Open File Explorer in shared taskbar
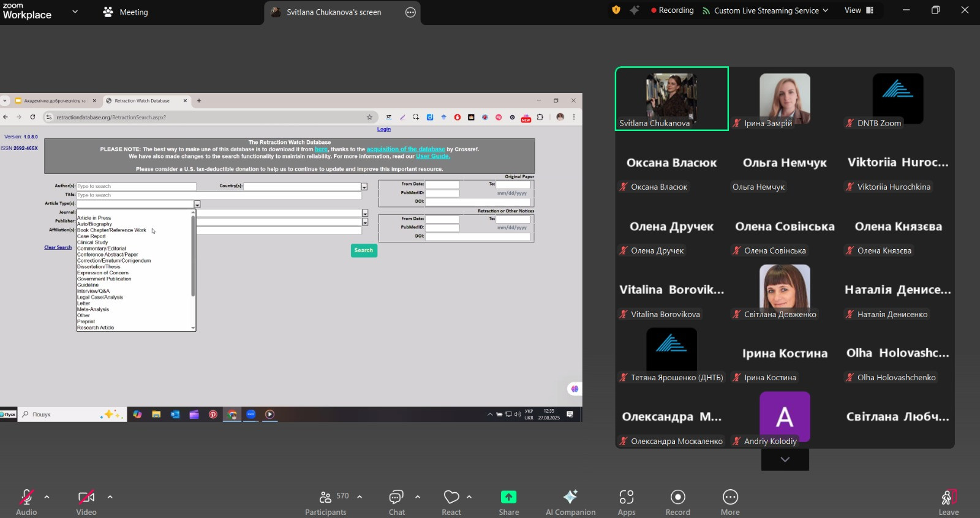 (x=156, y=415)
